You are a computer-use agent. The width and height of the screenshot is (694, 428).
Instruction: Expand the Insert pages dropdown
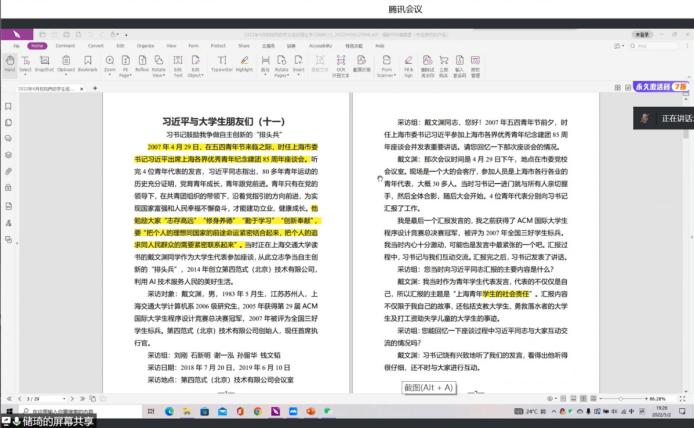[298, 74]
